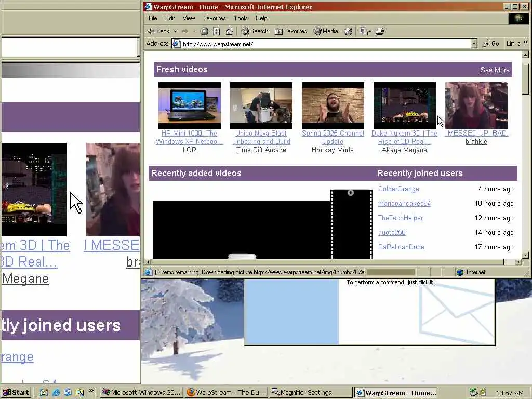Viewport: 532px width, 399px height.
Task: Click the Internet security zone indicator
Action: pos(472,272)
